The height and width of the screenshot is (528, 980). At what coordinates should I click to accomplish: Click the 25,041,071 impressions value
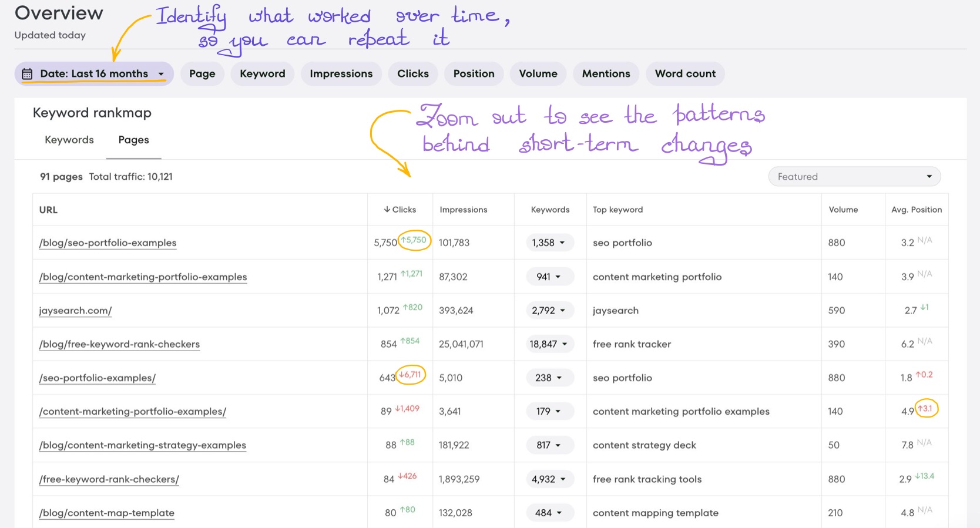[x=461, y=344]
